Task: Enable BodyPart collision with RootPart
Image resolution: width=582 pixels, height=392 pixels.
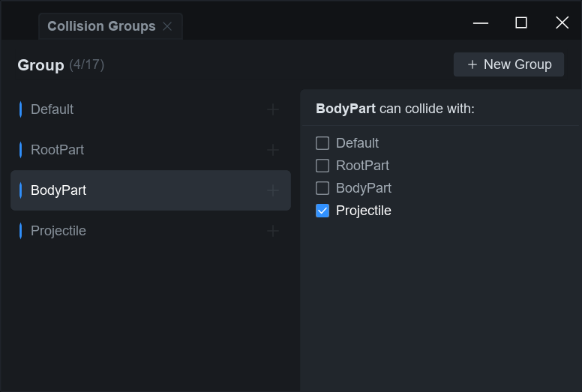Action: point(322,166)
